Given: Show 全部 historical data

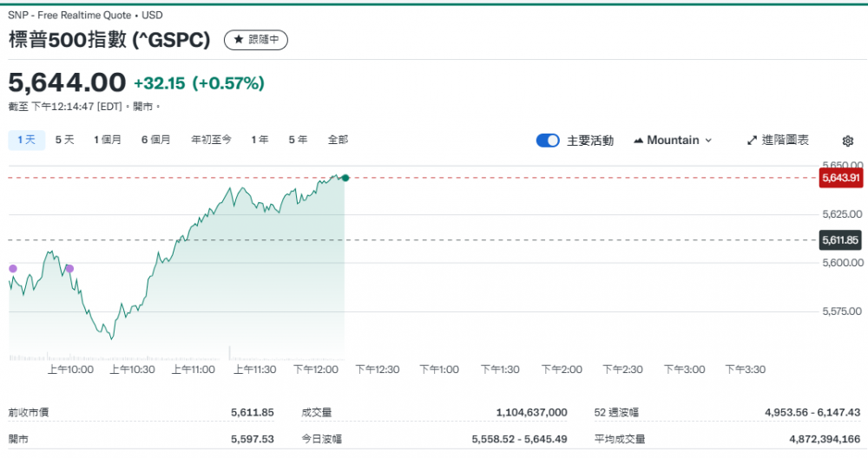Looking at the screenshot, I should 338,140.
